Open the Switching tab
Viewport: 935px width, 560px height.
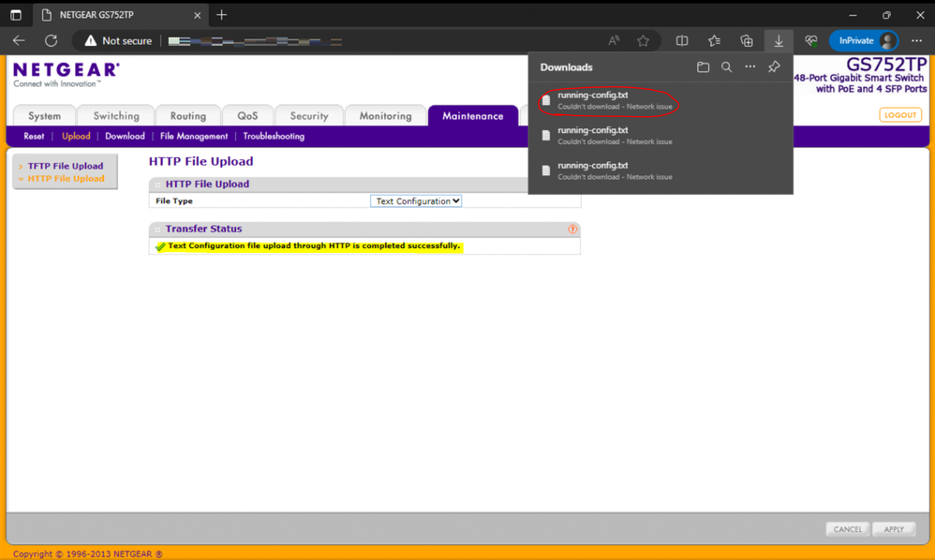pos(116,115)
